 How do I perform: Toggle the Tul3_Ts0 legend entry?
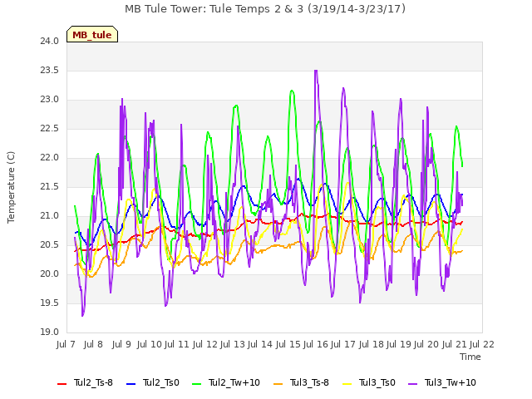click(369, 382)
